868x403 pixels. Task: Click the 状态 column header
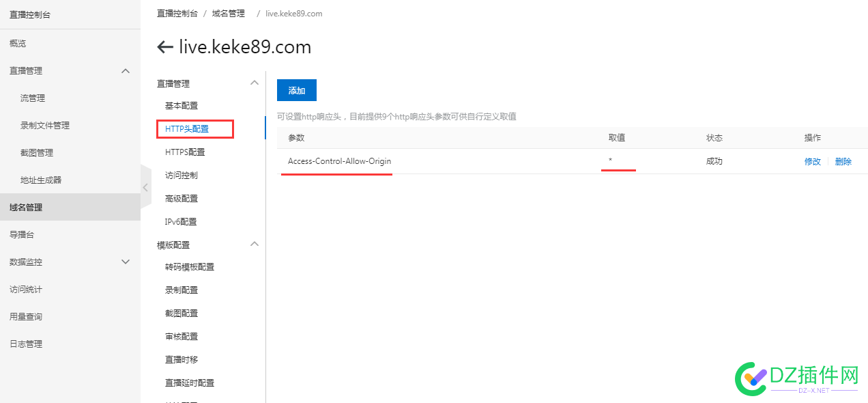tap(714, 137)
